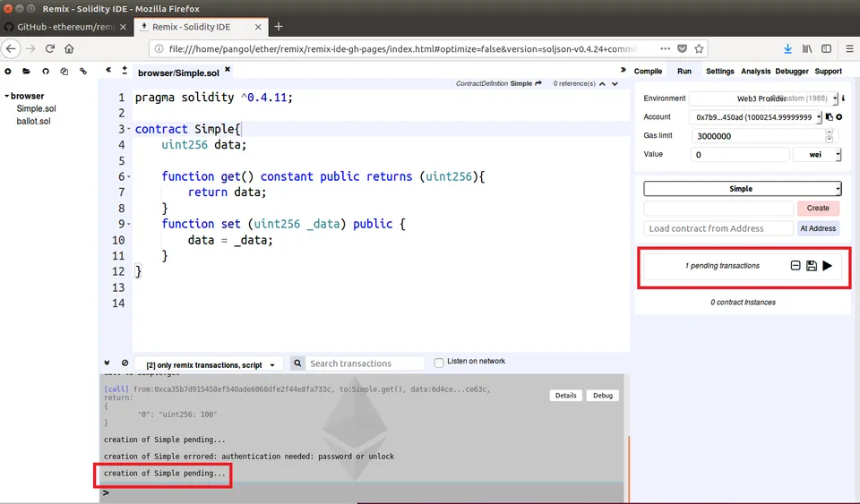Collapse the left file panel chevrons
The height and width of the screenshot is (504, 860).
[x=108, y=70]
